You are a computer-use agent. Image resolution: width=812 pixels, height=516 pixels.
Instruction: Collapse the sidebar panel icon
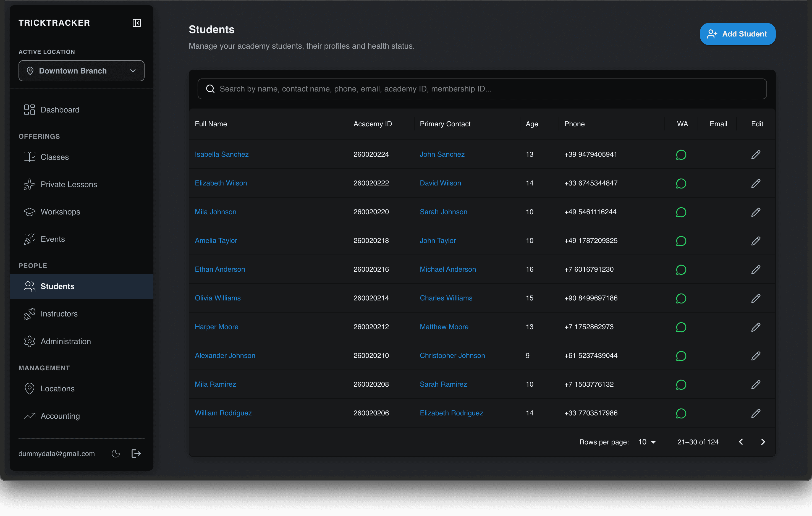(137, 23)
